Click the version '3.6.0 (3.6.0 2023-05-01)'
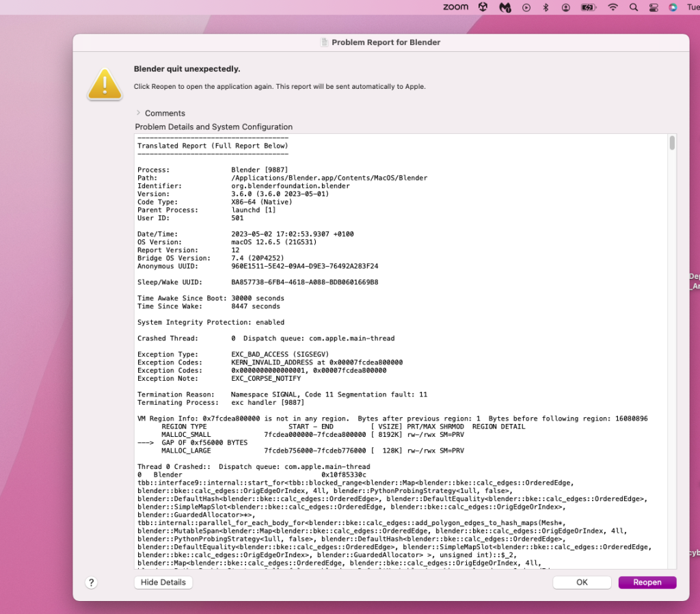This screenshot has width=700, height=614. point(280,193)
